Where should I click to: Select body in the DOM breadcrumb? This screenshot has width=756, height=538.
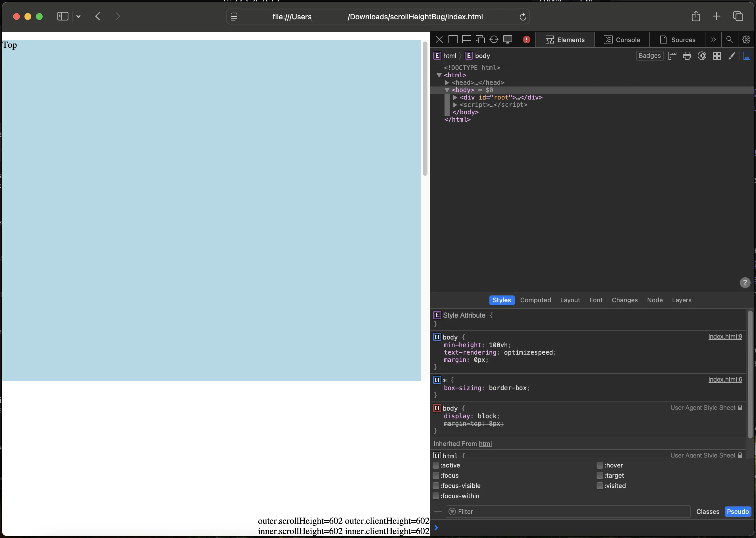pos(477,56)
